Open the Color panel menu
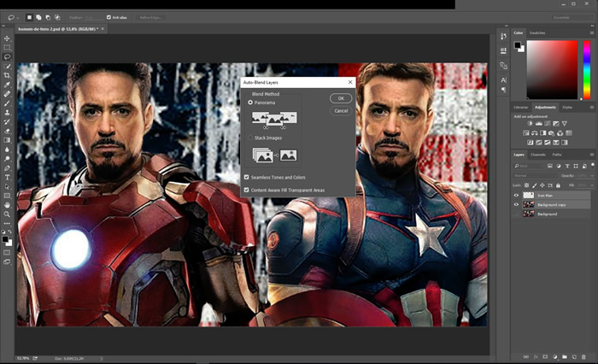 [x=592, y=32]
